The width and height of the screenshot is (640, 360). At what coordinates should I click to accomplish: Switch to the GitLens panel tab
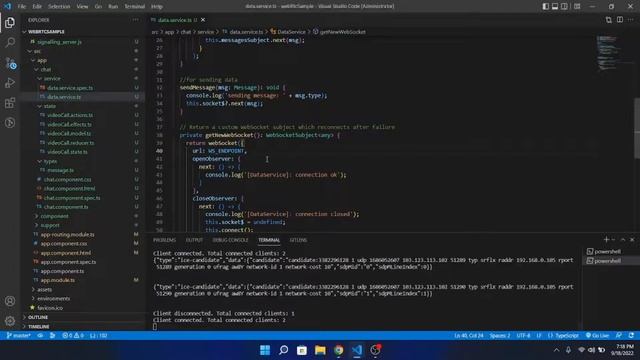coord(298,240)
